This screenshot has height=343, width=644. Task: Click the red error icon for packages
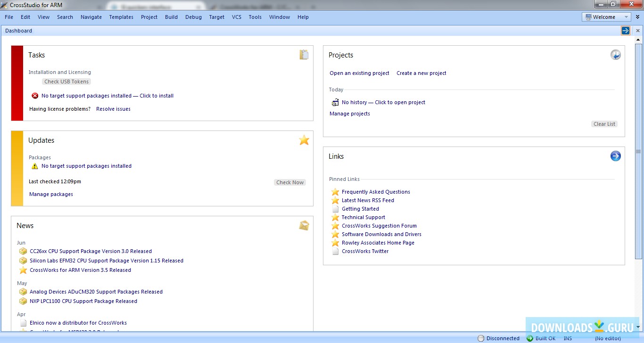pos(35,96)
